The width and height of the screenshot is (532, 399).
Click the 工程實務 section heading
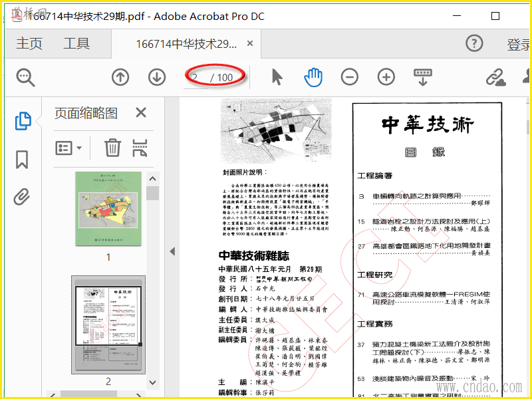[x=375, y=324]
